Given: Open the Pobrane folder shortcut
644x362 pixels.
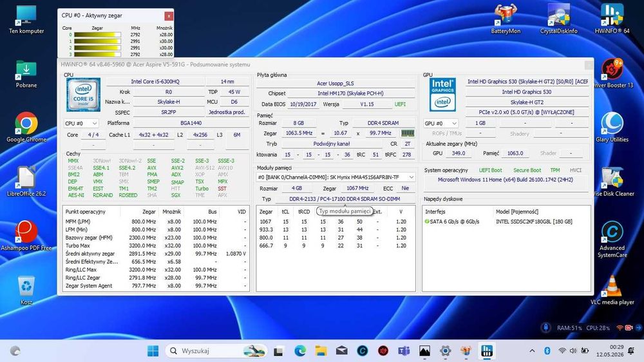Looking at the screenshot, I should (x=26, y=74).
